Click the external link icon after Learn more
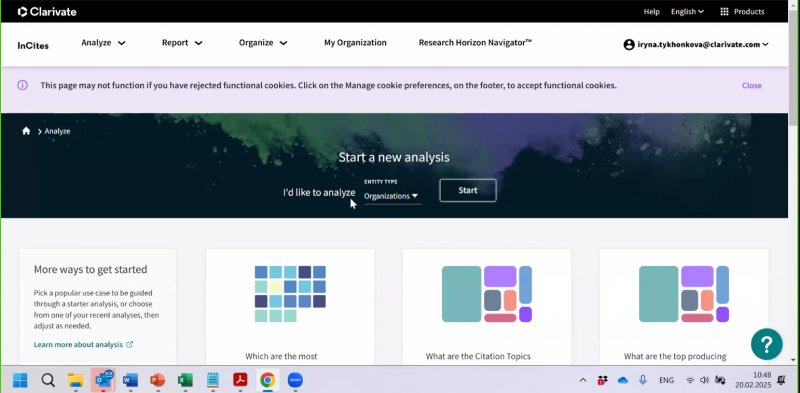The width and height of the screenshot is (800, 393). (130, 345)
